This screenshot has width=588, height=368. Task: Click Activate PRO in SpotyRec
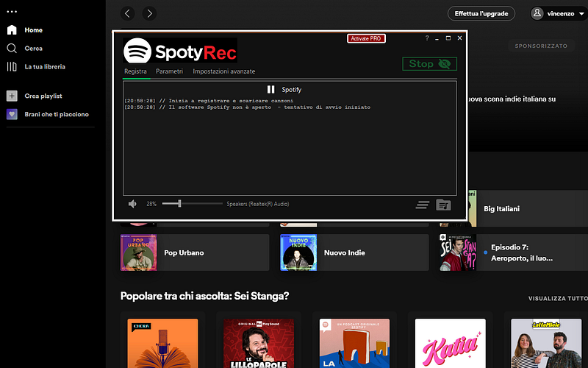366,38
